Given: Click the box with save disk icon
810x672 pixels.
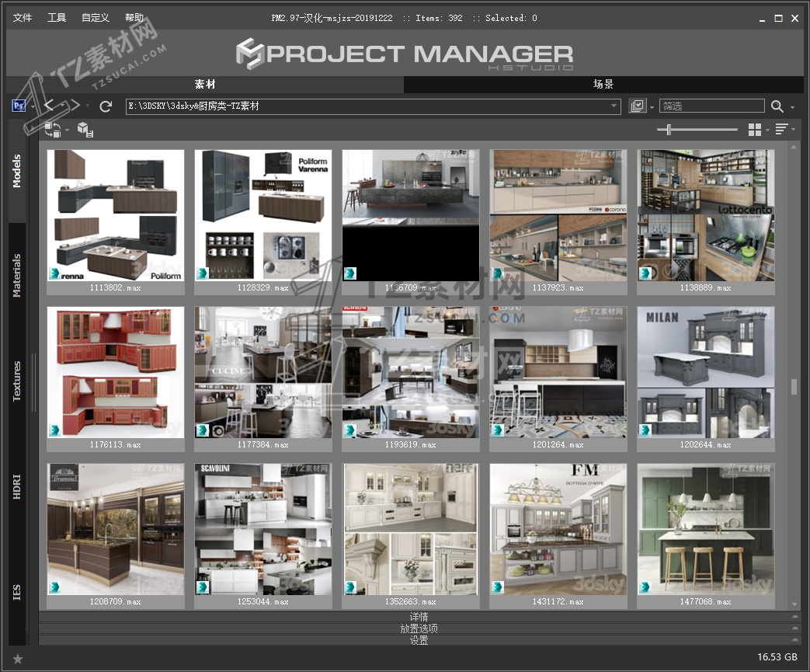Looking at the screenshot, I should pos(85,130).
